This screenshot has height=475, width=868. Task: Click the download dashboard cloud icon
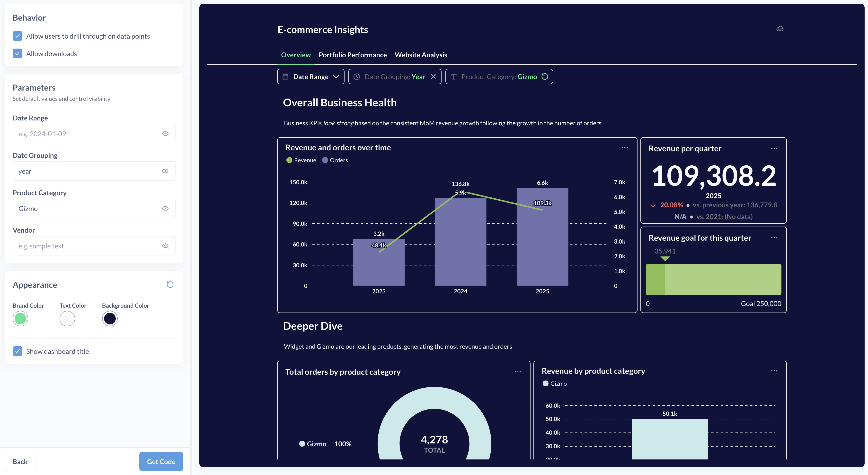[x=780, y=29]
